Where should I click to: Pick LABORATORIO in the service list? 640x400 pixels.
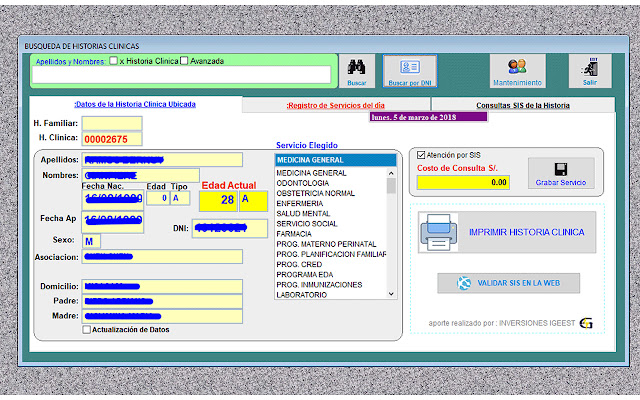pyautogui.click(x=301, y=295)
